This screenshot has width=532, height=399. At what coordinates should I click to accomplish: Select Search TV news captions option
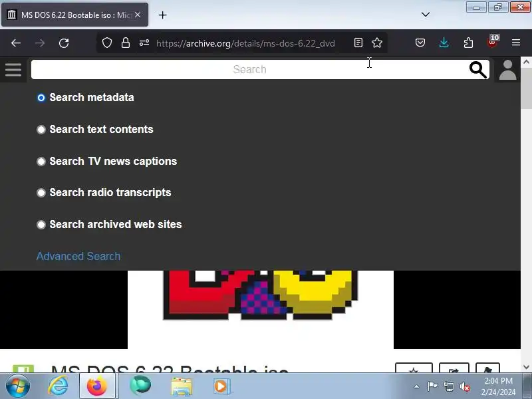click(41, 162)
